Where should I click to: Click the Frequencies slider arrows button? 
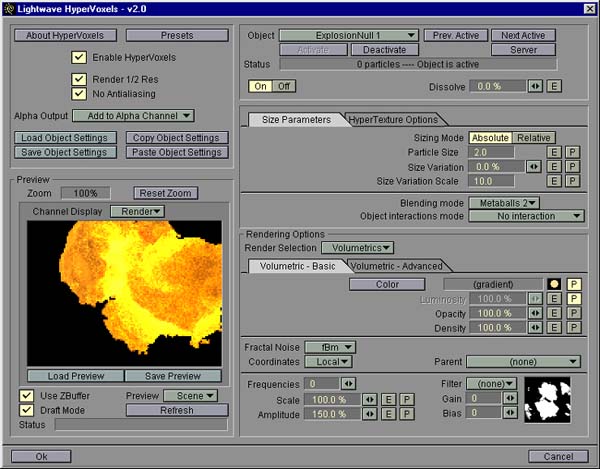pyautogui.click(x=349, y=384)
